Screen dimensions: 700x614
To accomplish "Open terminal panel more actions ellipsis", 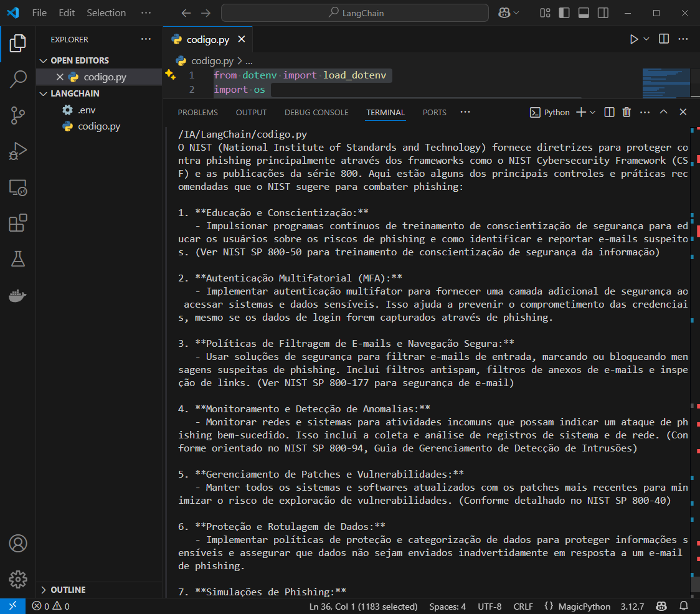I will pos(645,112).
